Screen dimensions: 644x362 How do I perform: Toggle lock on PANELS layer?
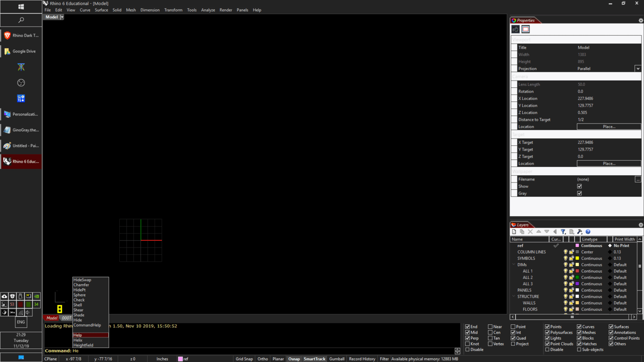point(572,290)
